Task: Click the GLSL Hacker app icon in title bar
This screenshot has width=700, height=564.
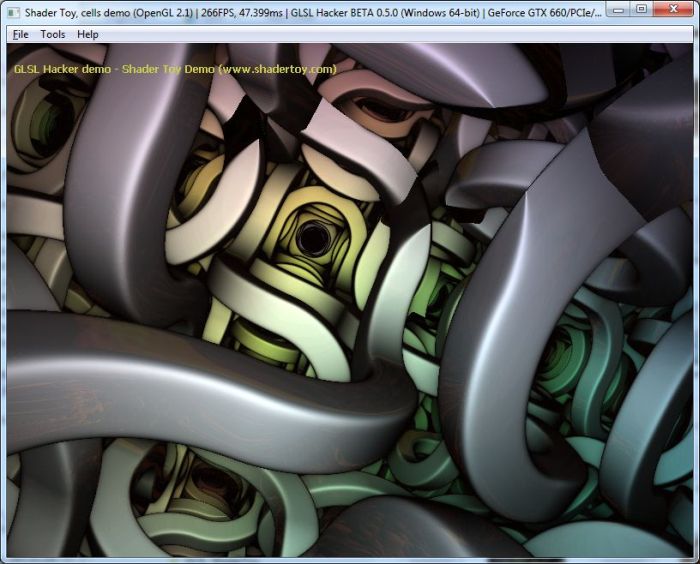Action: coord(13,13)
